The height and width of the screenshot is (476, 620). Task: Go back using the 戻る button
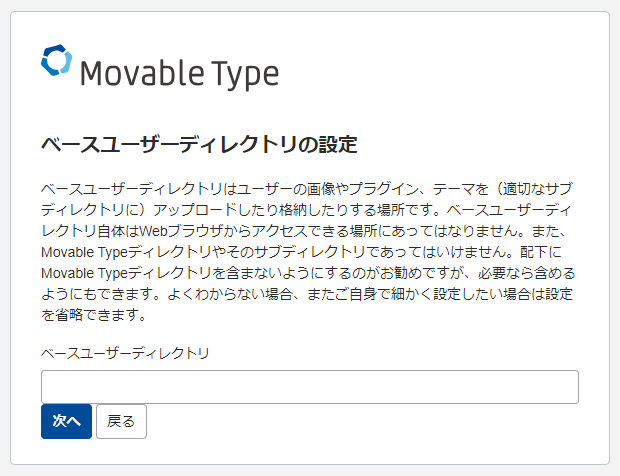tap(121, 421)
